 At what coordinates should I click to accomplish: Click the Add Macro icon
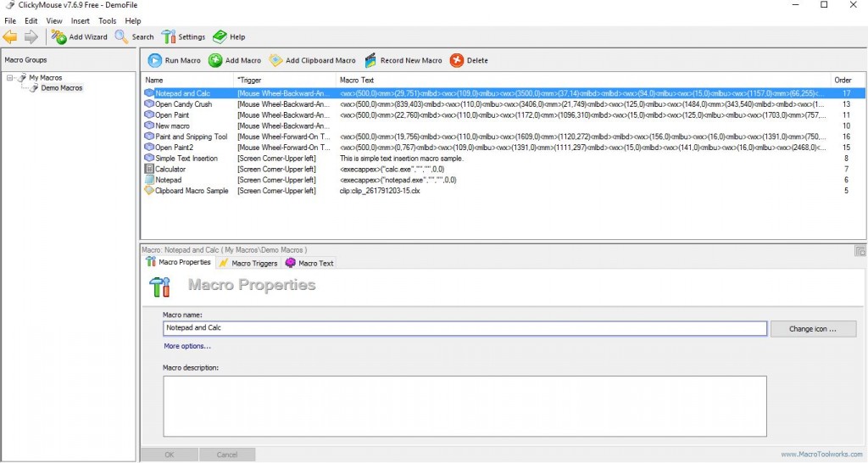[x=215, y=60]
